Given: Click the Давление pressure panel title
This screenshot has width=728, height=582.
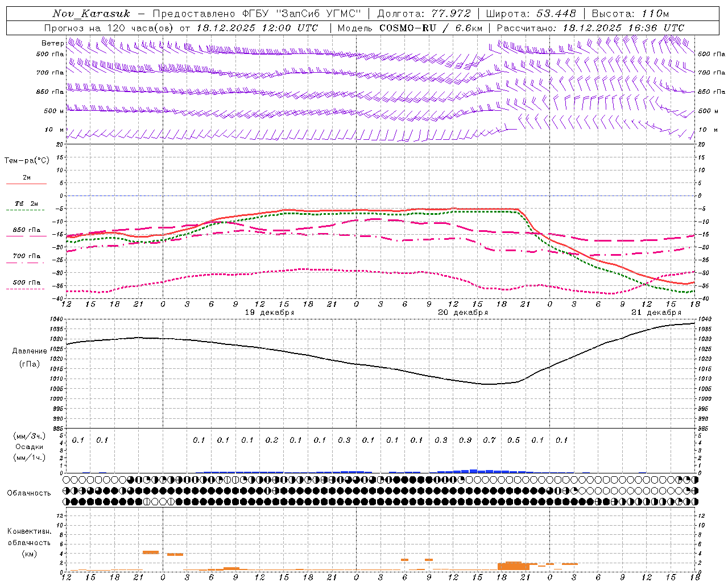Looking at the screenshot, I should (x=30, y=351).
